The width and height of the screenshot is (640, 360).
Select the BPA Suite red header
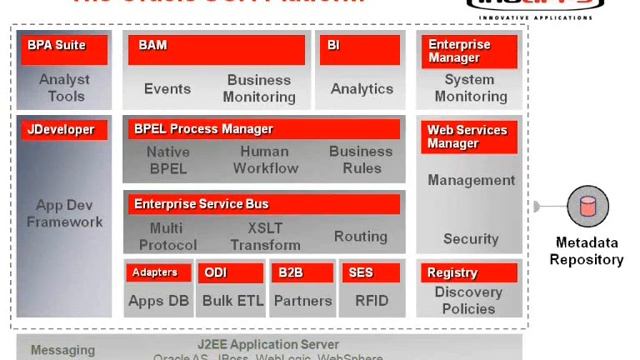coord(64,50)
